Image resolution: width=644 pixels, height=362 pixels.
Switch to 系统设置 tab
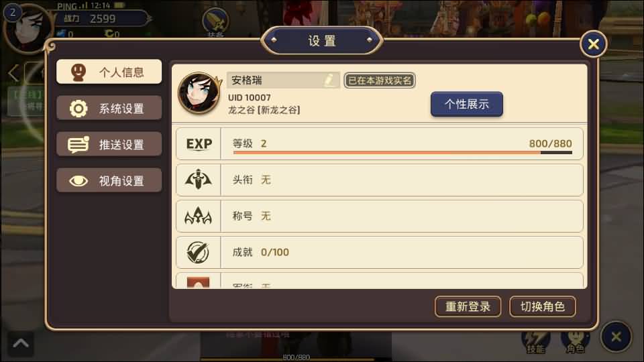tap(109, 108)
